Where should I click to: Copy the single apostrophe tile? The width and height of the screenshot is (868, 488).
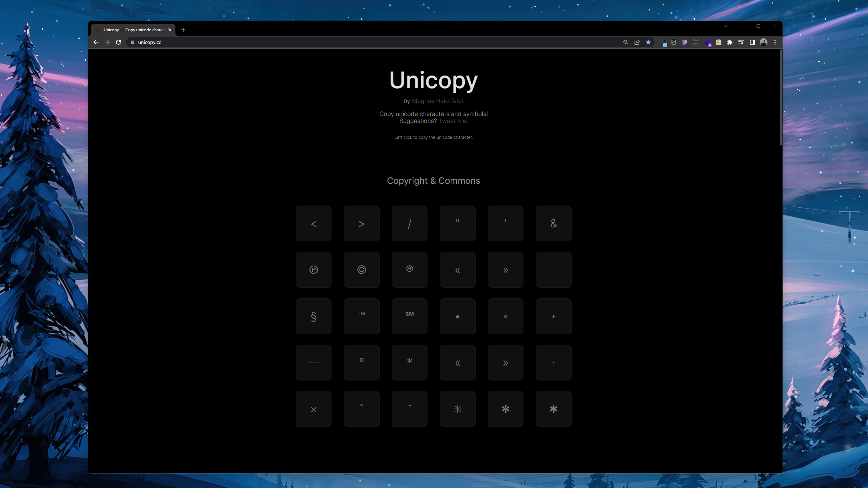point(505,223)
